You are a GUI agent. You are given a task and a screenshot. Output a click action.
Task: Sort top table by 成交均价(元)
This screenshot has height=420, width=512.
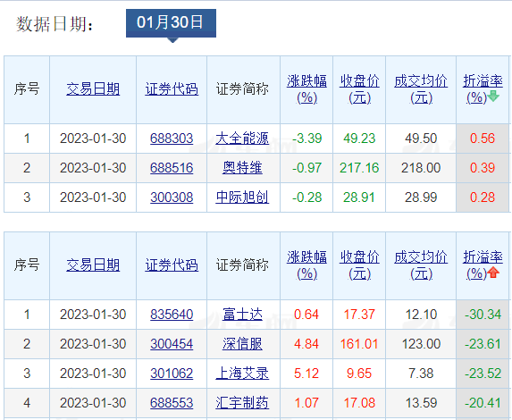click(x=421, y=89)
